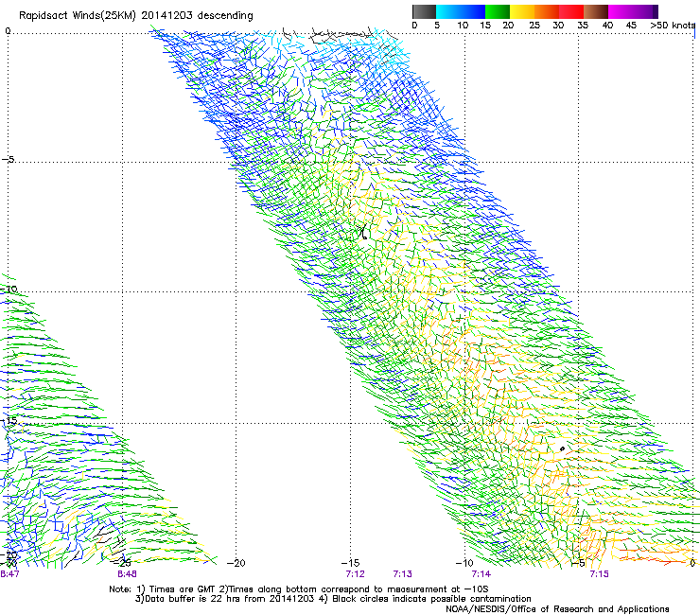Click the ">50 knots" legend label

(x=673, y=26)
